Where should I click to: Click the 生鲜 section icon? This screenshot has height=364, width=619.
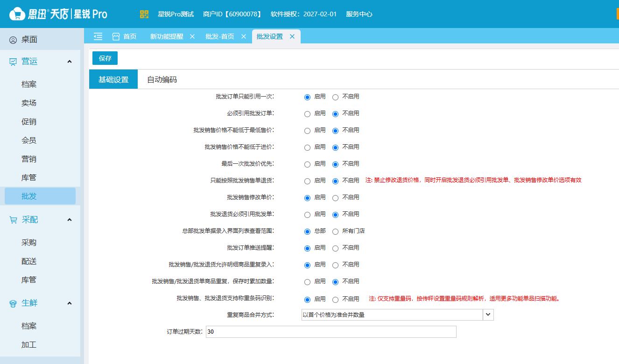coord(13,303)
